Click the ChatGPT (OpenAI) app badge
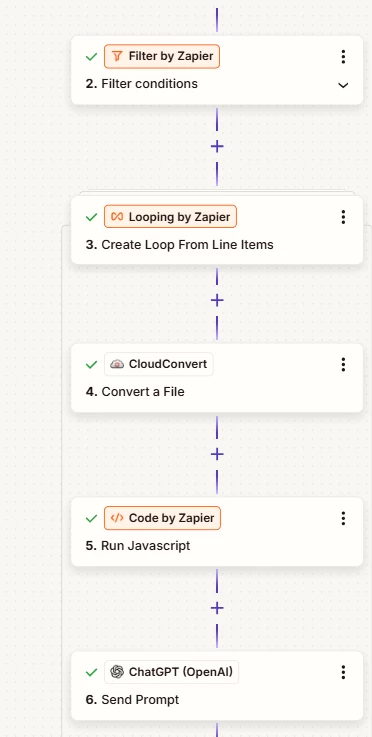Viewport: 372px width, 737px height. point(171,672)
